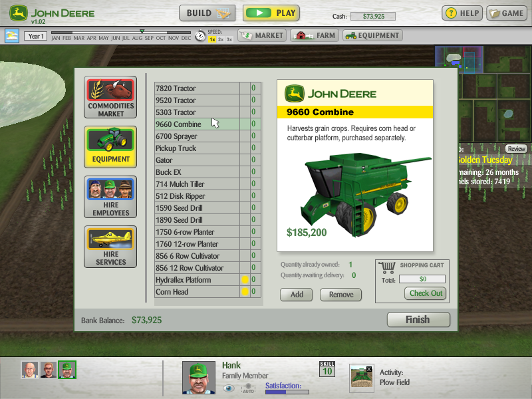Select 9660 Combine in equipment list
The width and height of the screenshot is (532, 399).
(207, 124)
